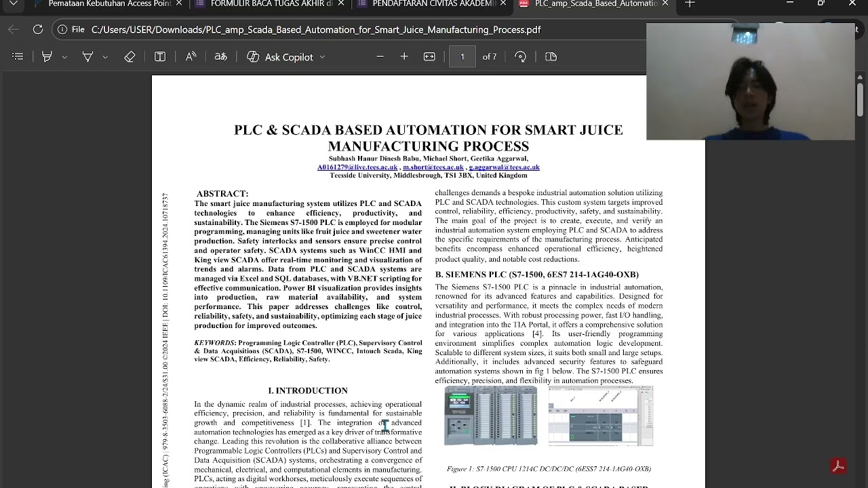
Task: Open a new browser tab
Action: coord(690,3)
